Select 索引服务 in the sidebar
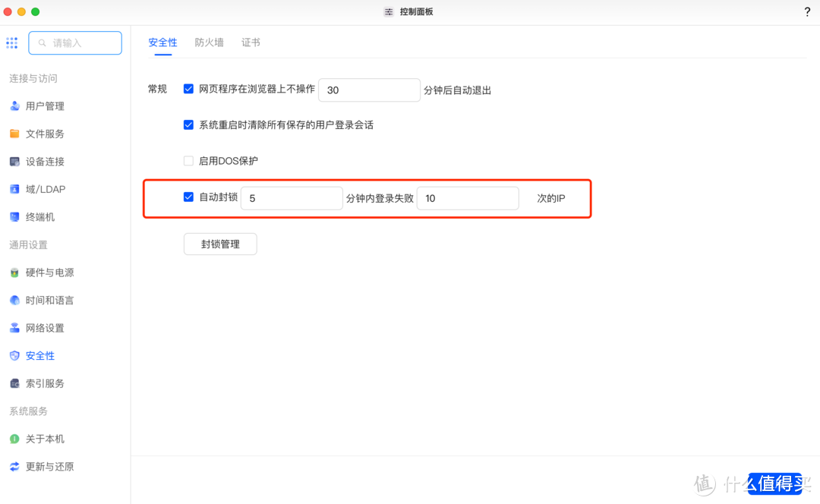The height and width of the screenshot is (504, 820). click(46, 383)
